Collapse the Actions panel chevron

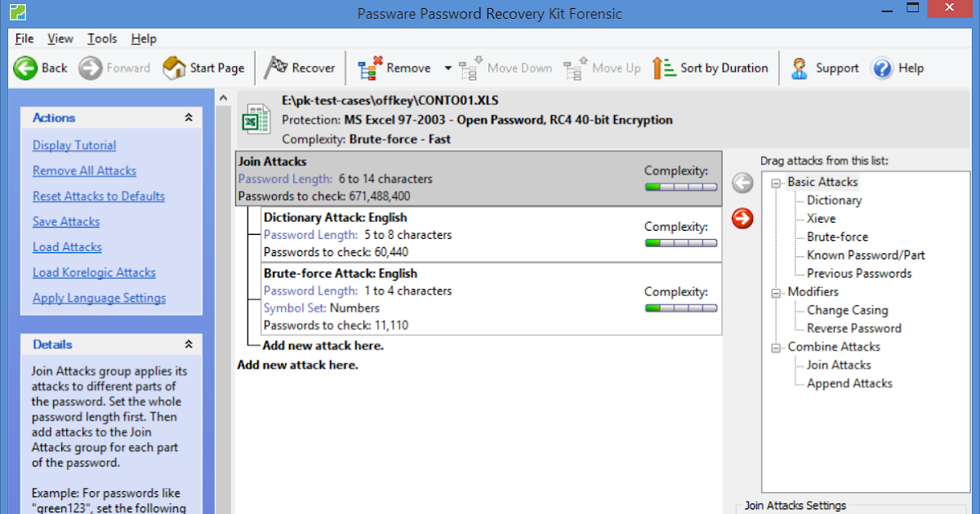(x=189, y=117)
